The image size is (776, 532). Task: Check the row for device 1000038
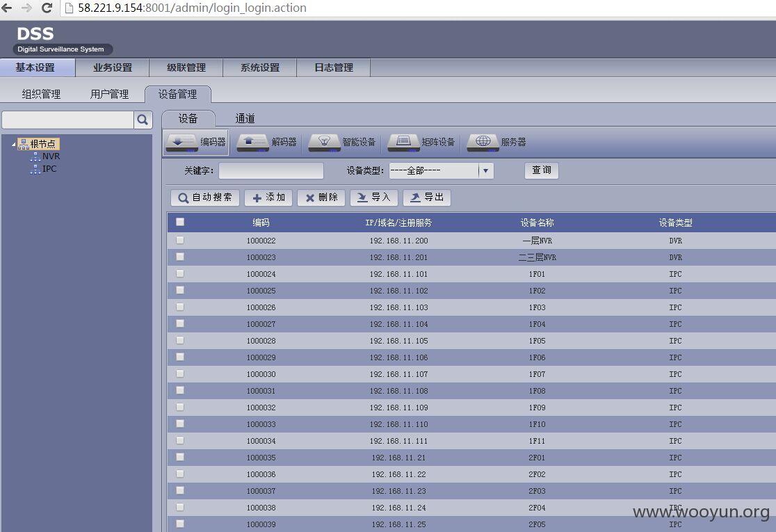coord(180,507)
